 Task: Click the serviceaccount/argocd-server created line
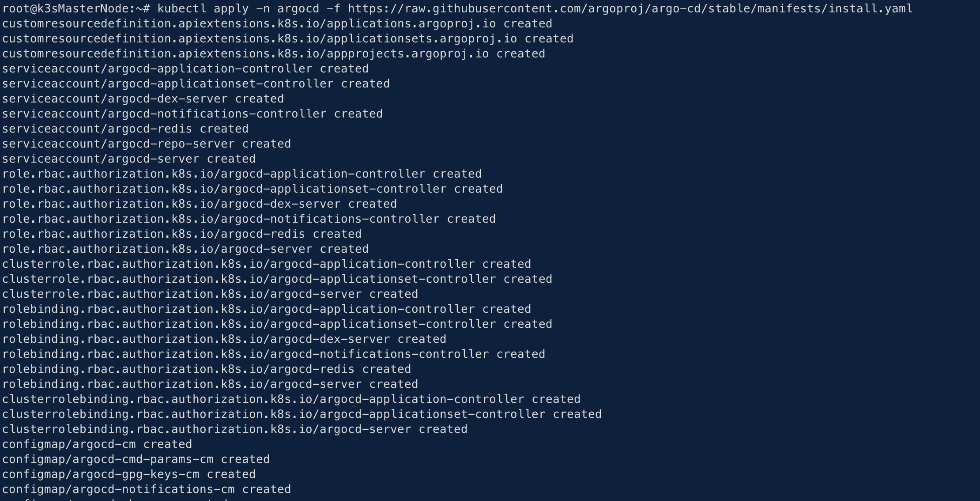tap(128, 159)
